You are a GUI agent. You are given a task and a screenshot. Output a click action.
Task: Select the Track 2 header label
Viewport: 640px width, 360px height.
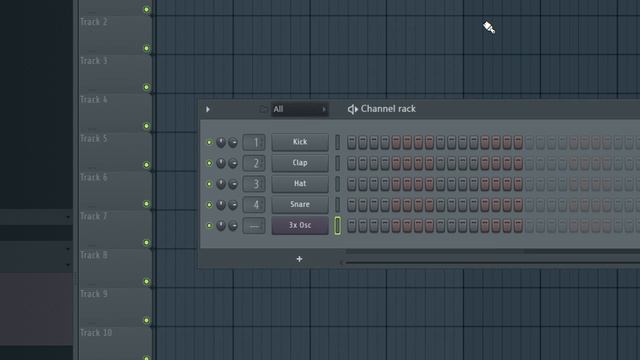tap(93, 22)
